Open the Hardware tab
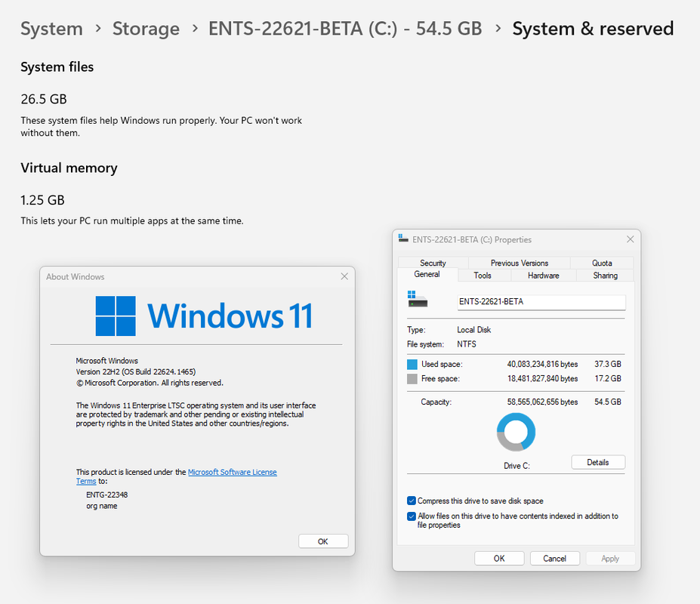 pos(543,276)
